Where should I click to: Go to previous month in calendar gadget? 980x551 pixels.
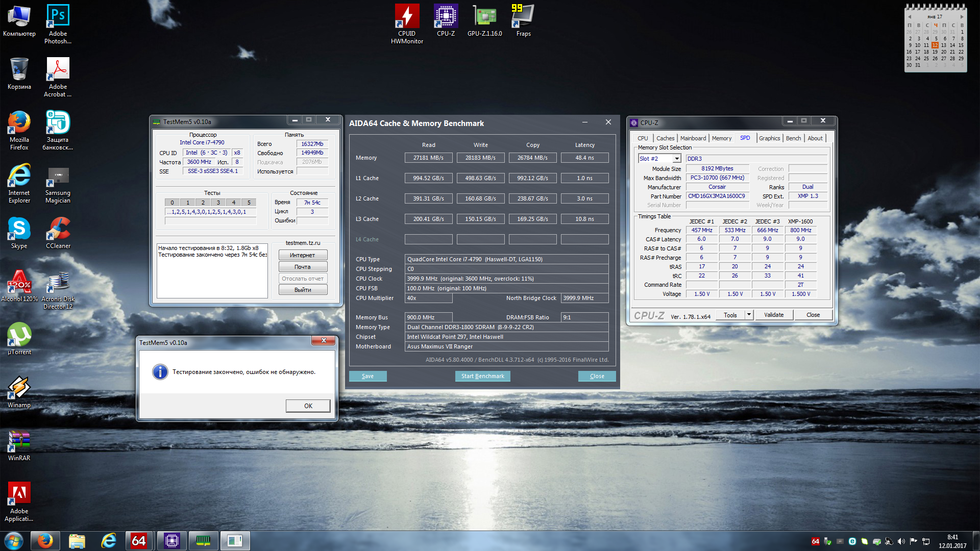[910, 17]
